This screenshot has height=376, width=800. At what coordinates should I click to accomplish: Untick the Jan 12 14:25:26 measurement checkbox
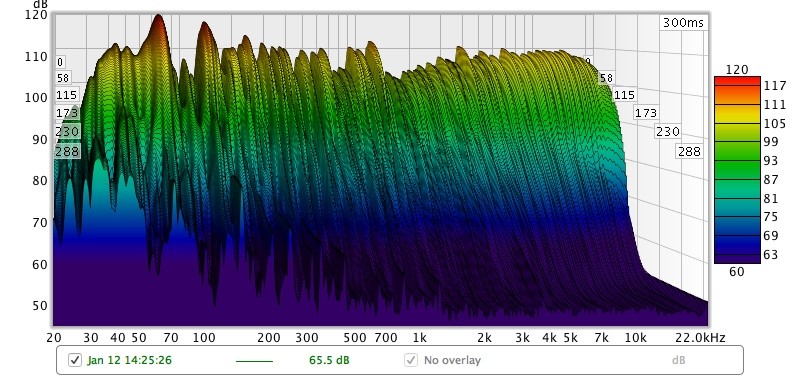[x=75, y=360]
